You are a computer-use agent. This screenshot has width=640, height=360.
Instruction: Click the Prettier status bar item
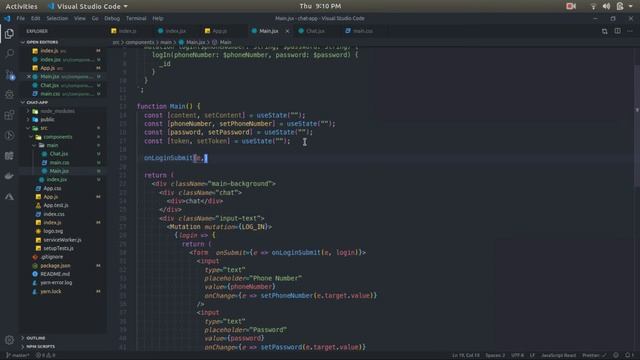click(594, 355)
